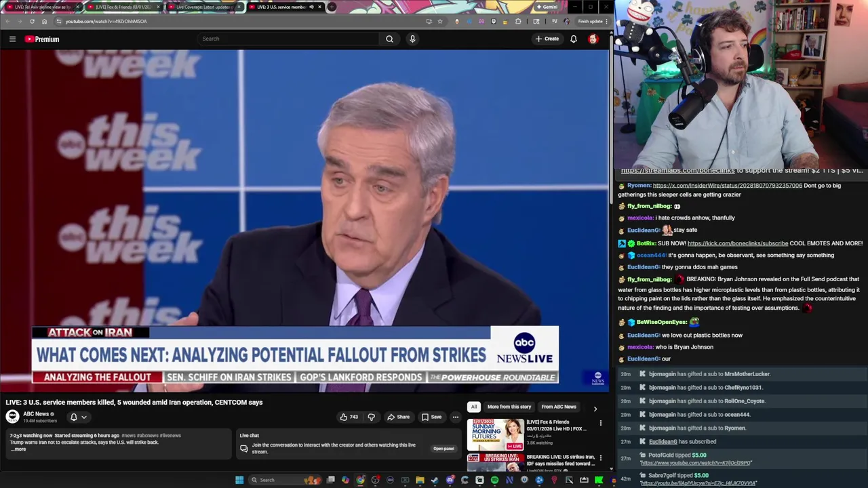Viewport: 868px width, 488px height.
Task: Focus the YouTube search field
Action: coord(288,39)
